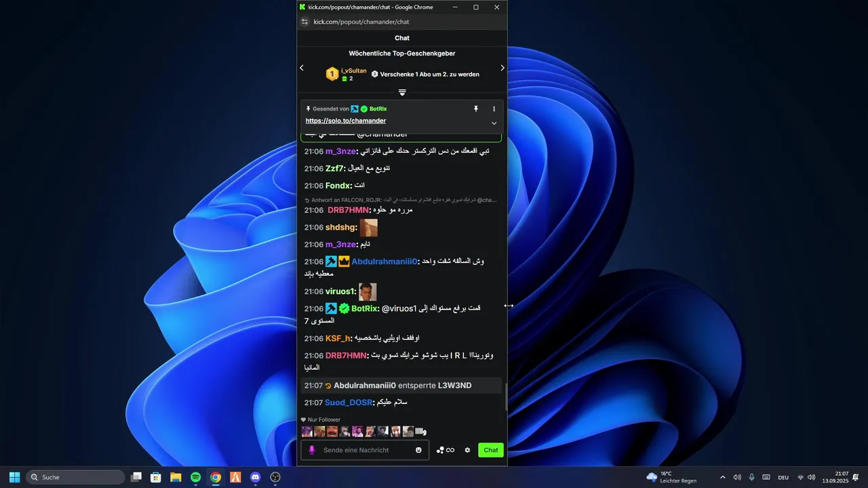Open the Windows Start menu
This screenshot has width=868, height=488.
[x=14, y=477]
